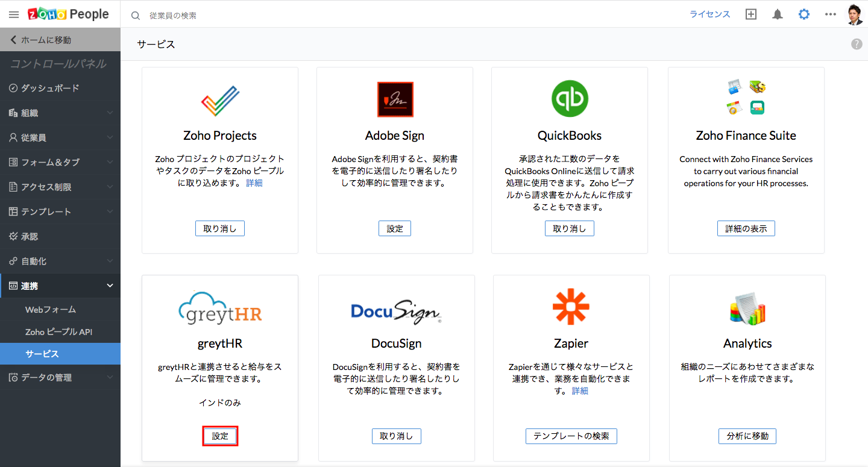Click the インドのみ note under greytHR
The width and height of the screenshot is (868, 467).
point(220,403)
